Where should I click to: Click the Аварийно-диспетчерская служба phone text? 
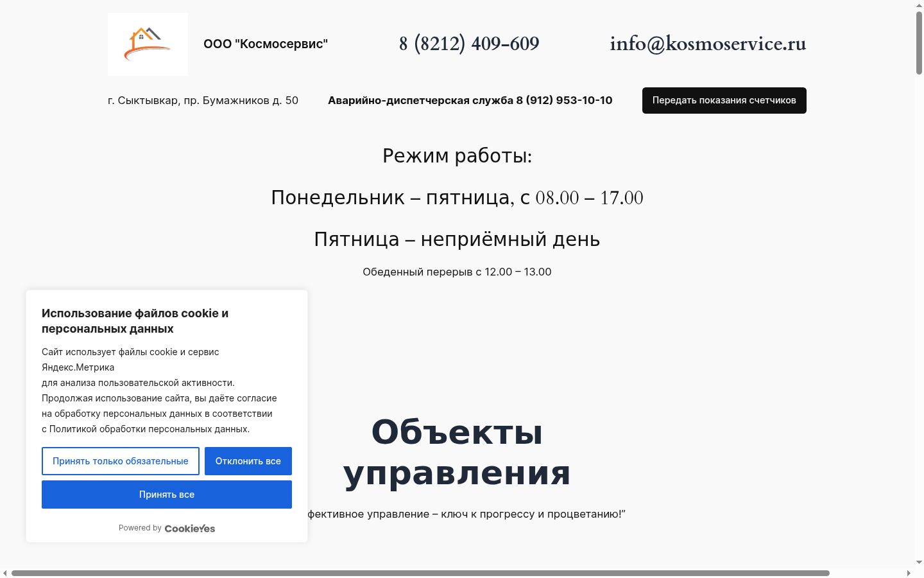[470, 100]
